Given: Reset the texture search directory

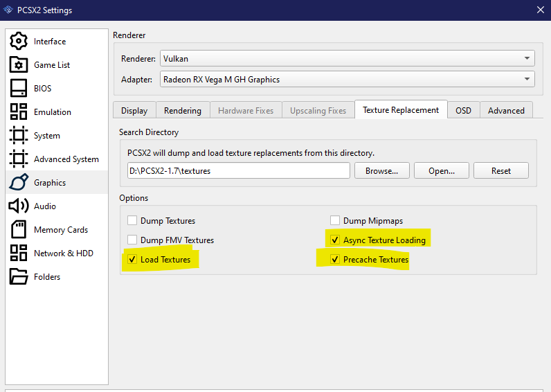Looking at the screenshot, I should coord(500,170).
